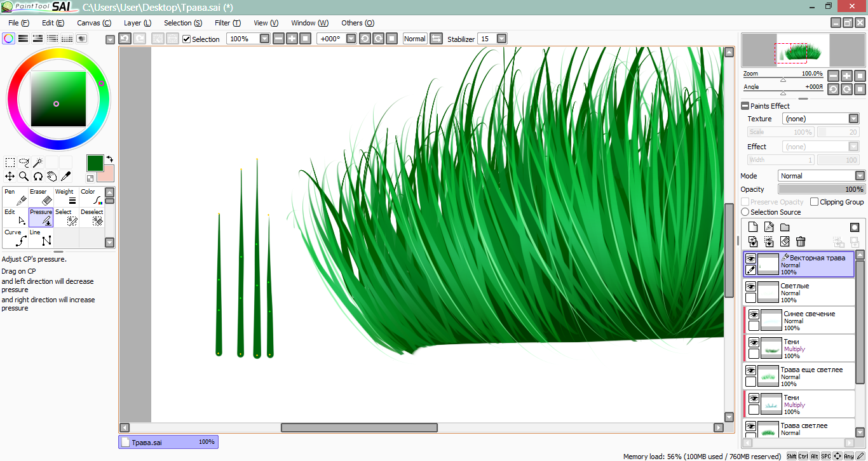Expand the Texture dropdown list
The image size is (868, 461).
853,119
